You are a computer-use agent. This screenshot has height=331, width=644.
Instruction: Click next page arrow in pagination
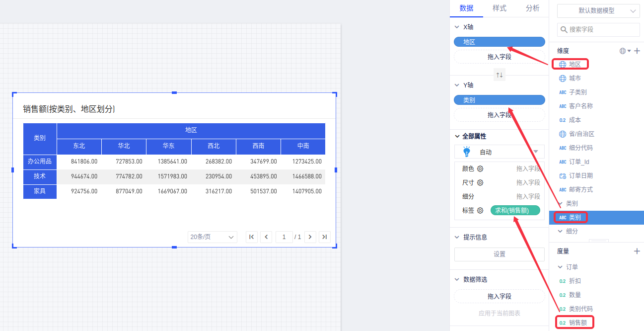pyautogui.click(x=310, y=237)
